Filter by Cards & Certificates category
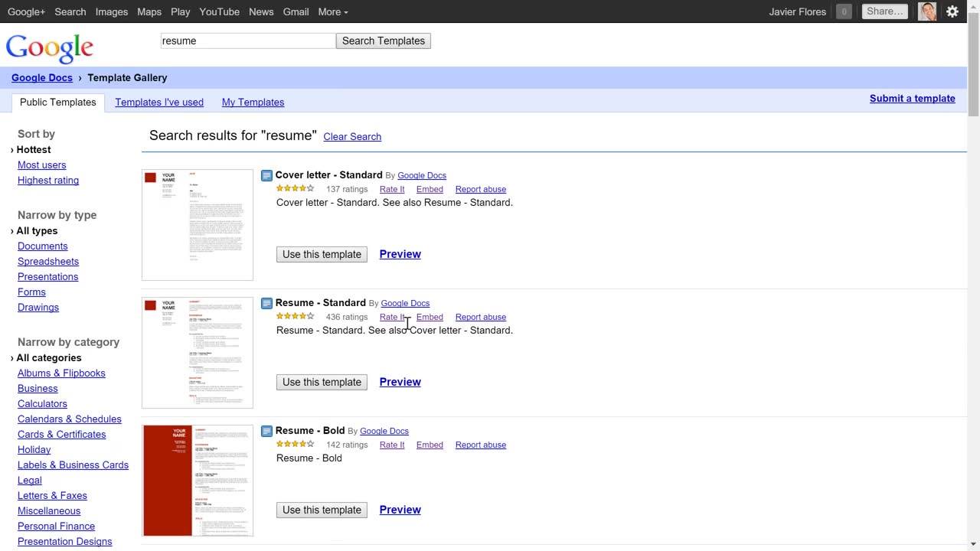980x551 pixels. tap(62, 435)
